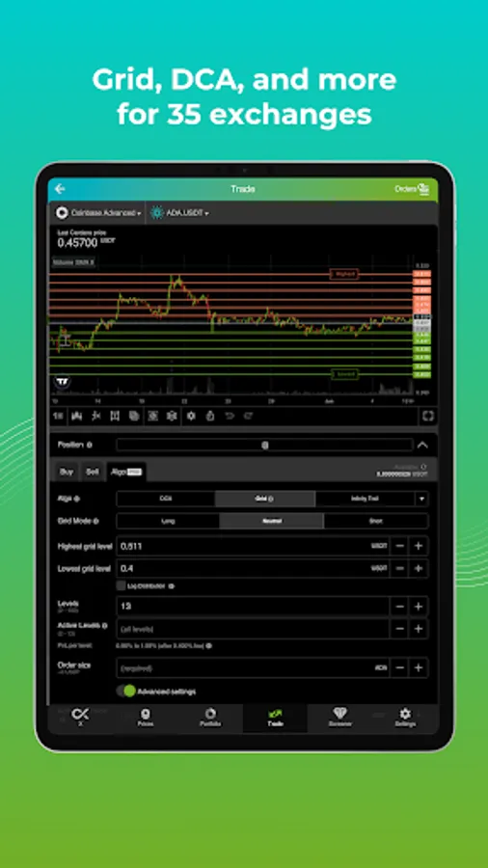Click the chart redo arrow icon
Image resolution: width=488 pixels, height=868 pixels.
(248, 416)
